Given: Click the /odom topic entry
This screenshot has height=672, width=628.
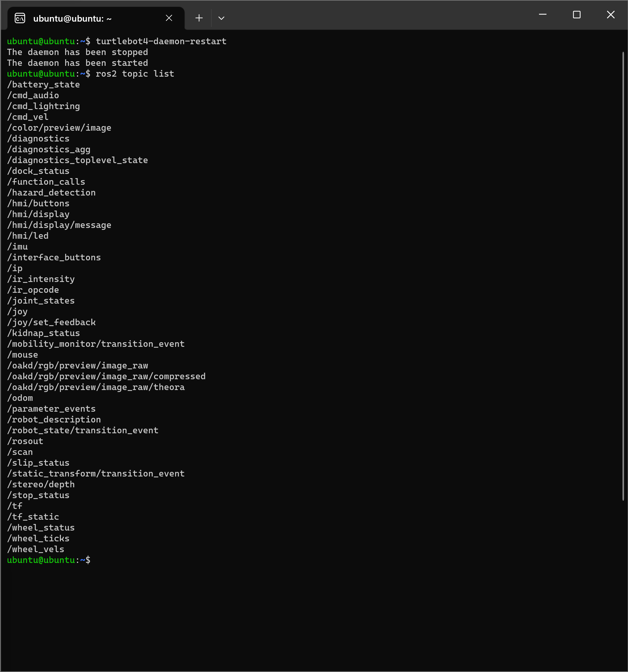Looking at the screenshot, I should 20,398.
